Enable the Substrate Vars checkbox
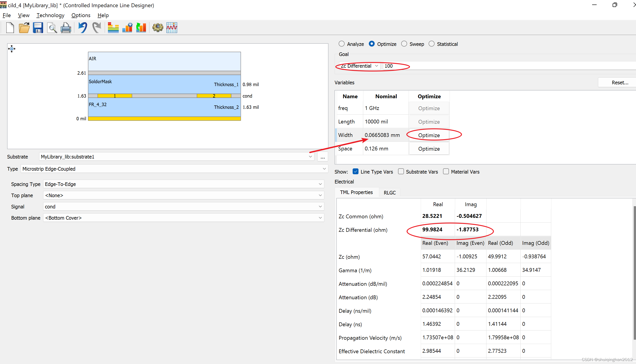 401,172
